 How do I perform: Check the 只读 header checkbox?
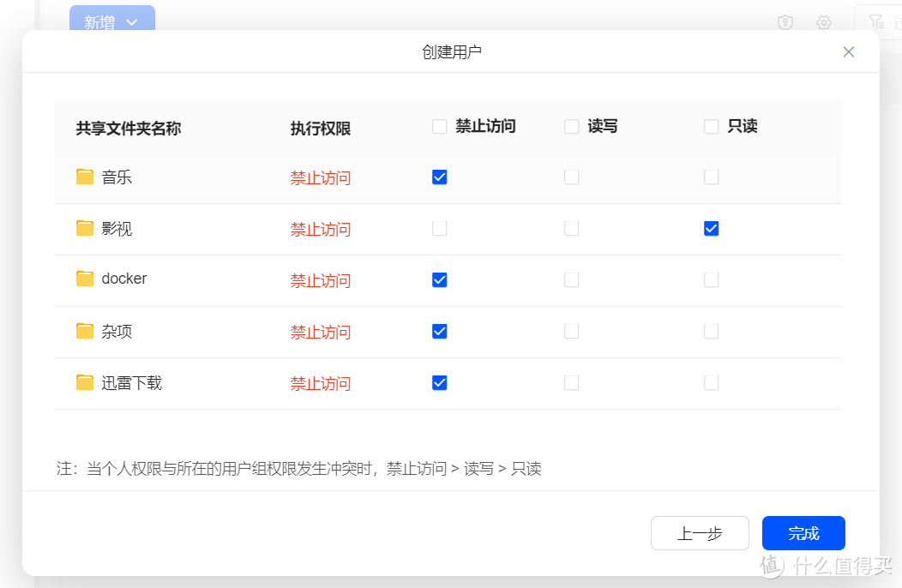click(x=711, y=127)
